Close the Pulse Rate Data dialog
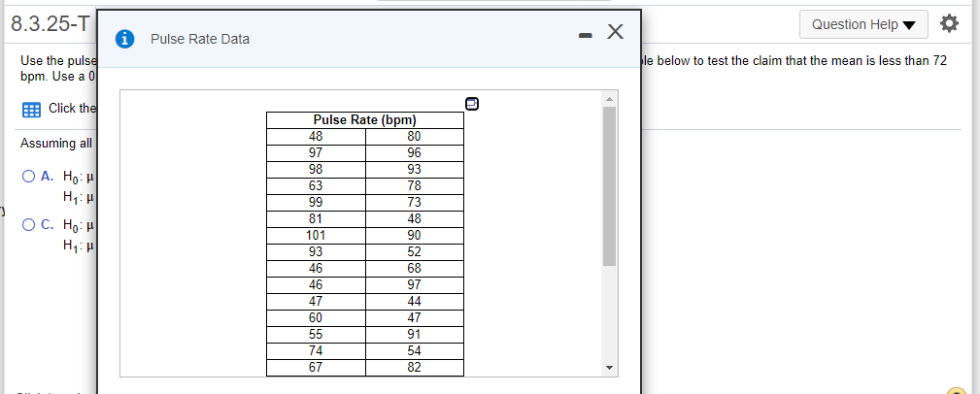The width and height of the screenshot is (980, 394). pyautogui.click(x=615, y=31)
